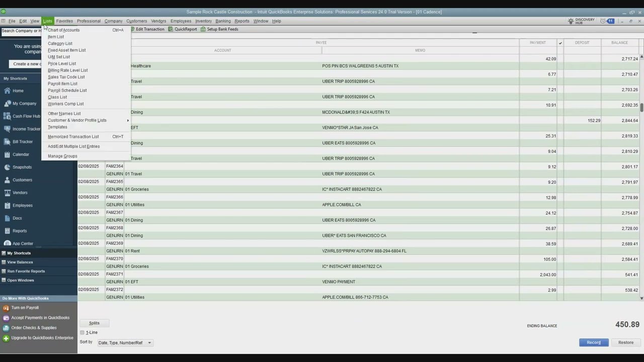
Task: Open Payroll Schedule List
Action: (86, 90)
